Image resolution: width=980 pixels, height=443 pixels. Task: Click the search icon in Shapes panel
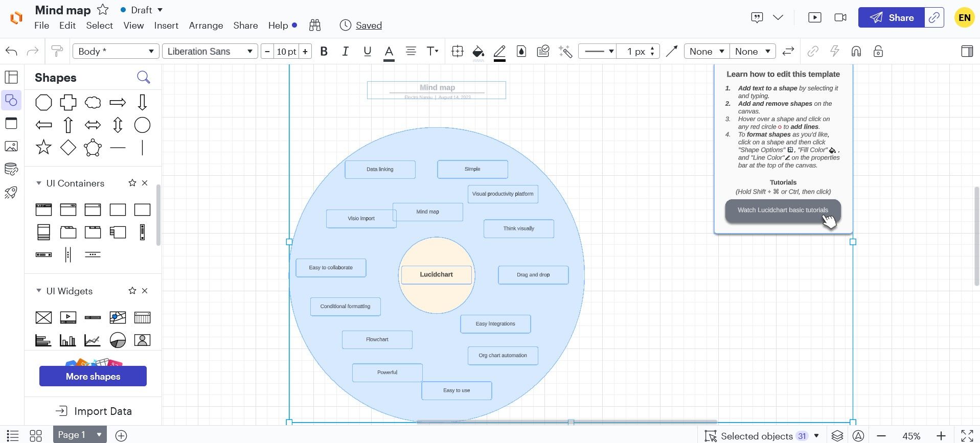[x=143, y=78]
